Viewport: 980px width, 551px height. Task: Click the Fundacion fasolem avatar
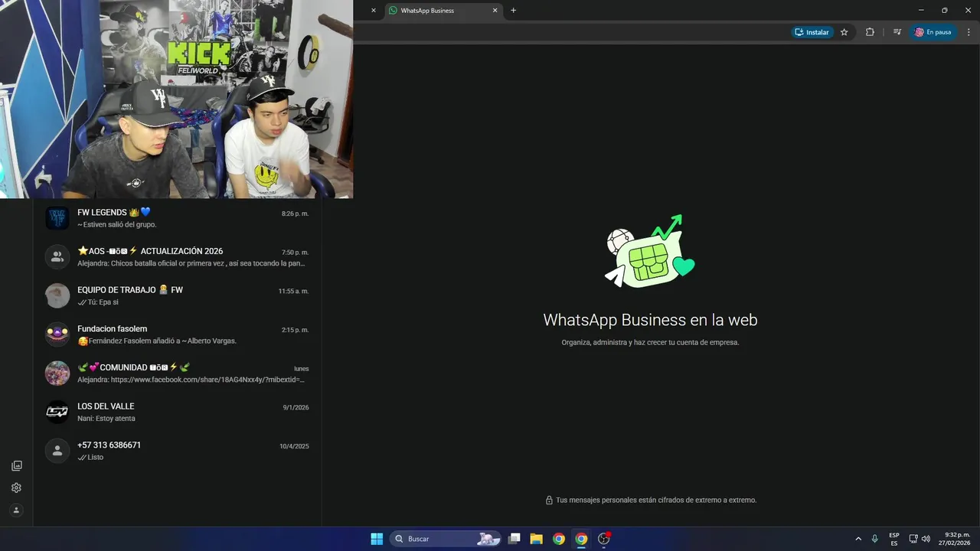click(57, 334)
